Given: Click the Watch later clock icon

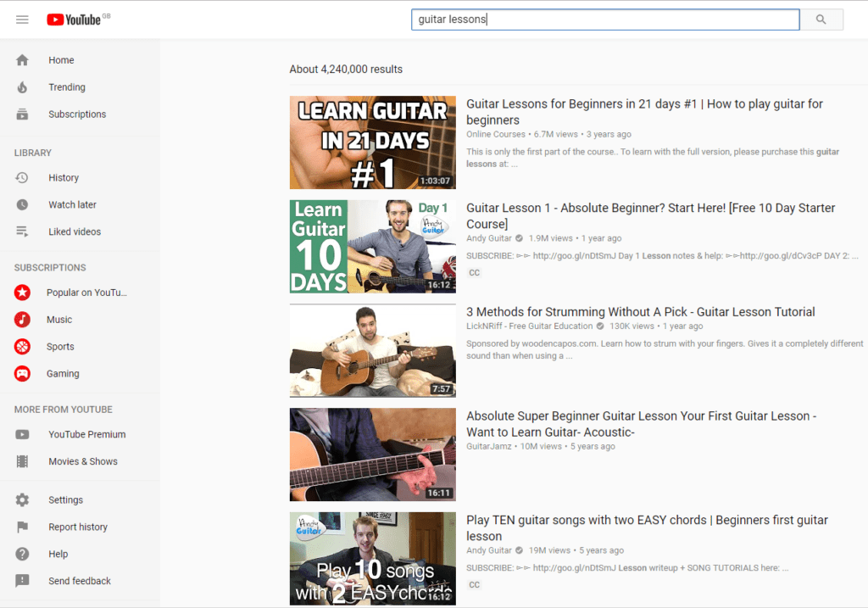Looking at the screenshot, I should 22,205.
